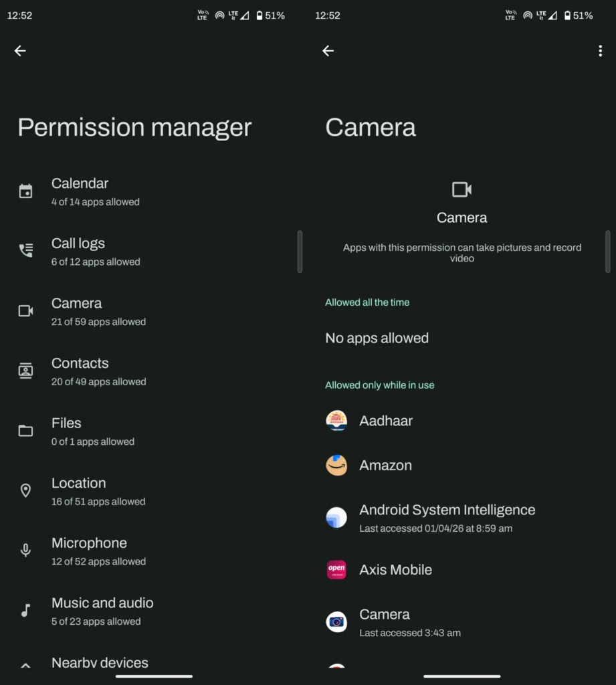Select the Amazon app icon
The width and height of the screenshot is (616, 685).
click(x=336, y=465)
